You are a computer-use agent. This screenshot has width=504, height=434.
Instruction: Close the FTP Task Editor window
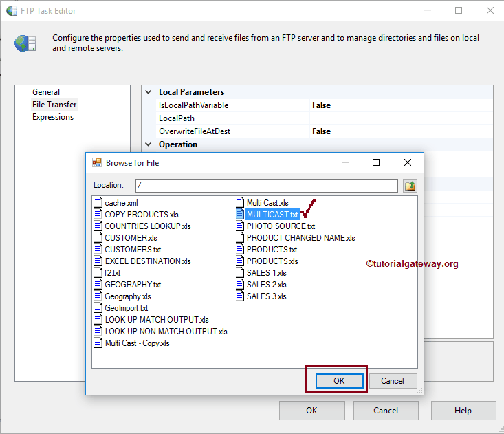(490, 10)
